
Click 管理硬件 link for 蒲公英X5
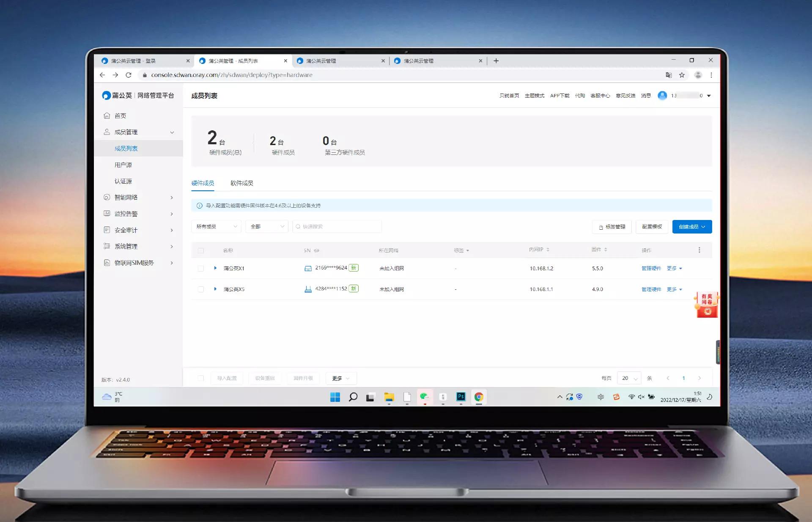[x=651, y=289]
